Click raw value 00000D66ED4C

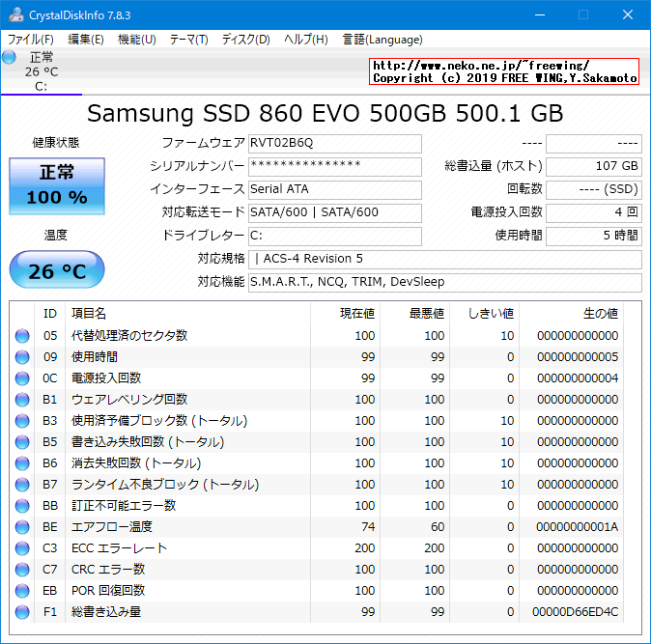tap(575, 612)
